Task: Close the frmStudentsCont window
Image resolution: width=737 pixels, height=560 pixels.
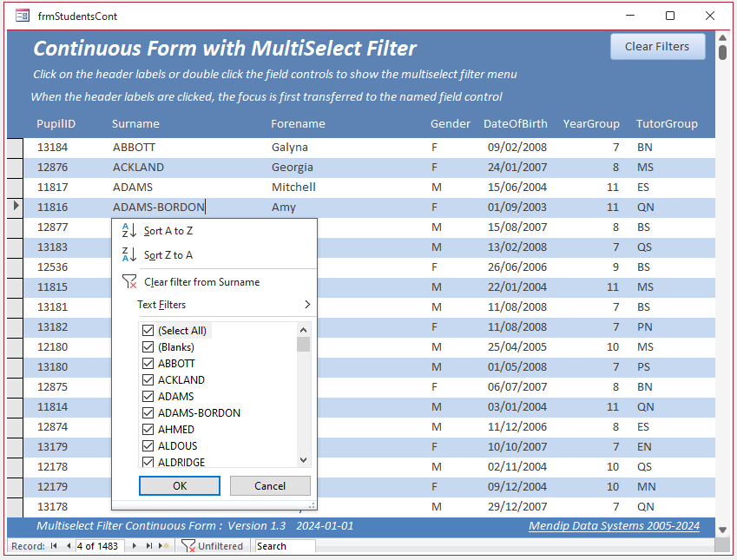Action: [x=710, y=16]
